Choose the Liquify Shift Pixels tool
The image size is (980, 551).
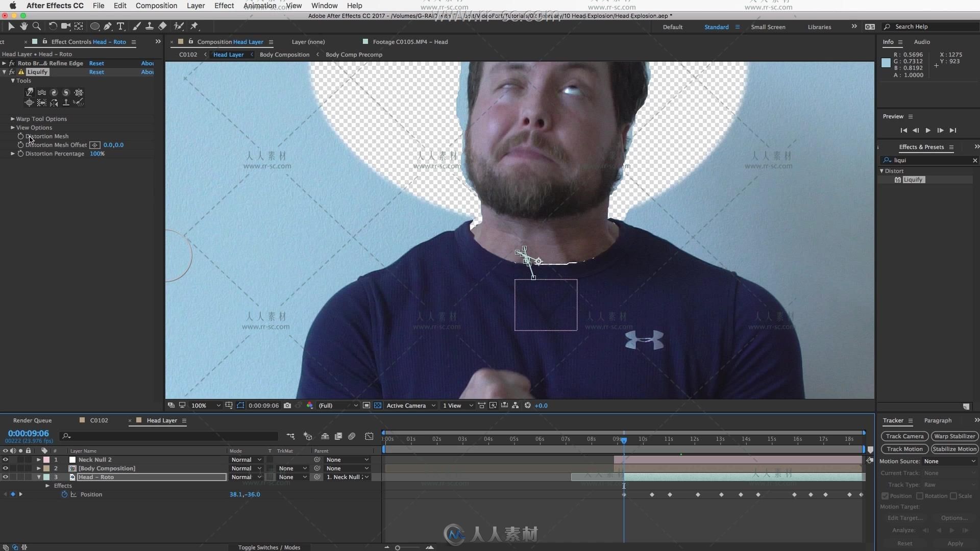click(42, 103)
